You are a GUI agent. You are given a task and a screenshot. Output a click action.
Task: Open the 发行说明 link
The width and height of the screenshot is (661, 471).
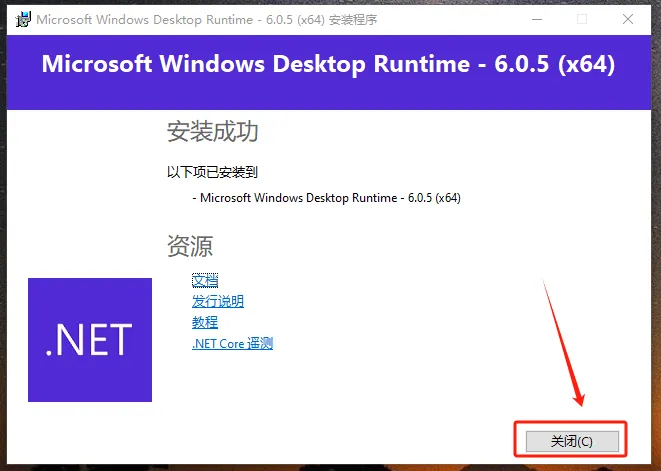pos(218,301)
